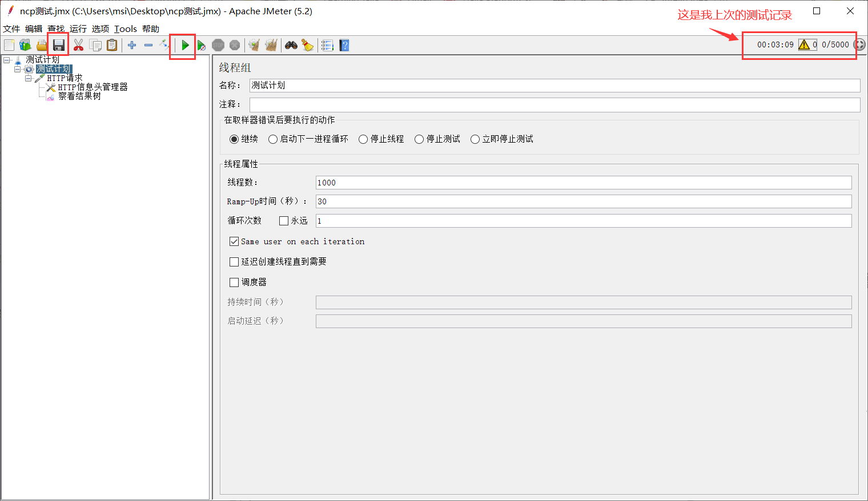The height and width of the screenshot is (501, 868).
Task: Reset search with the yellow broom icon
Action: [x=308, y=45]
